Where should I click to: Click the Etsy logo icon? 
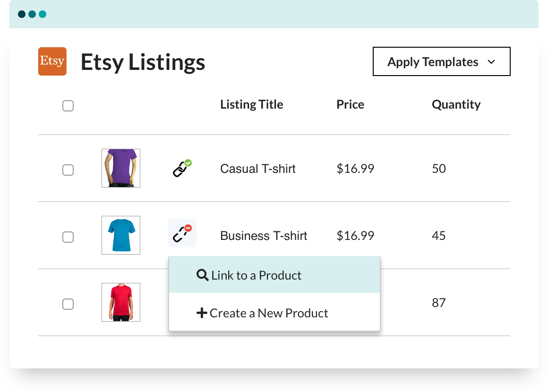pyautogui.click(x=52, y=61)
